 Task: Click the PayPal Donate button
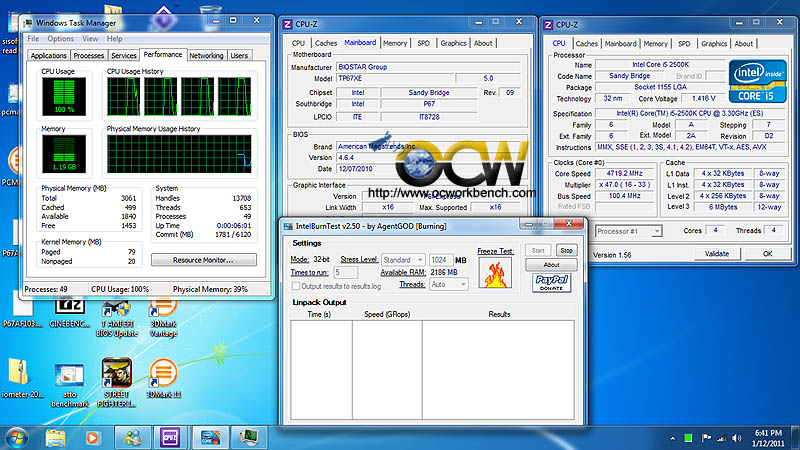(551, 282)
